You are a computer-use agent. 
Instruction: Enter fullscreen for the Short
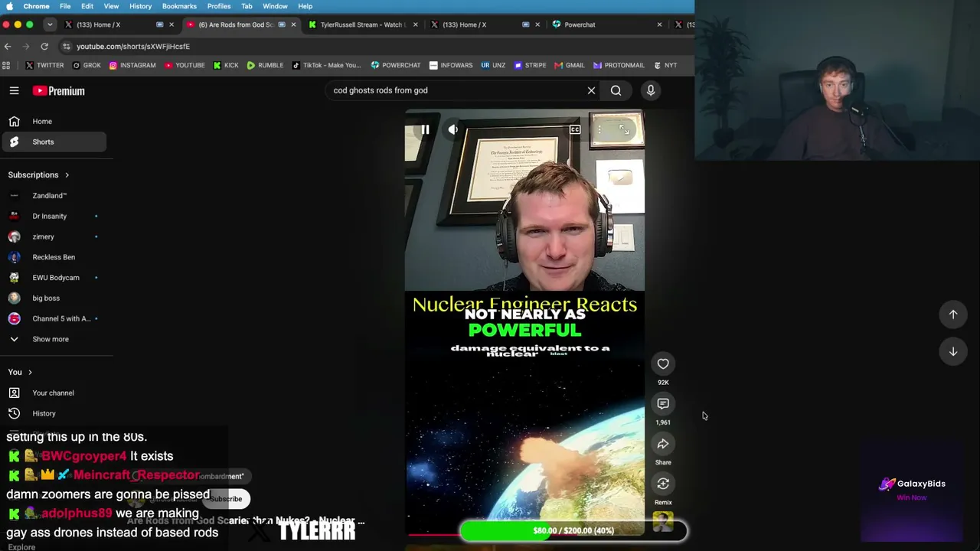(x=624, y=129)
